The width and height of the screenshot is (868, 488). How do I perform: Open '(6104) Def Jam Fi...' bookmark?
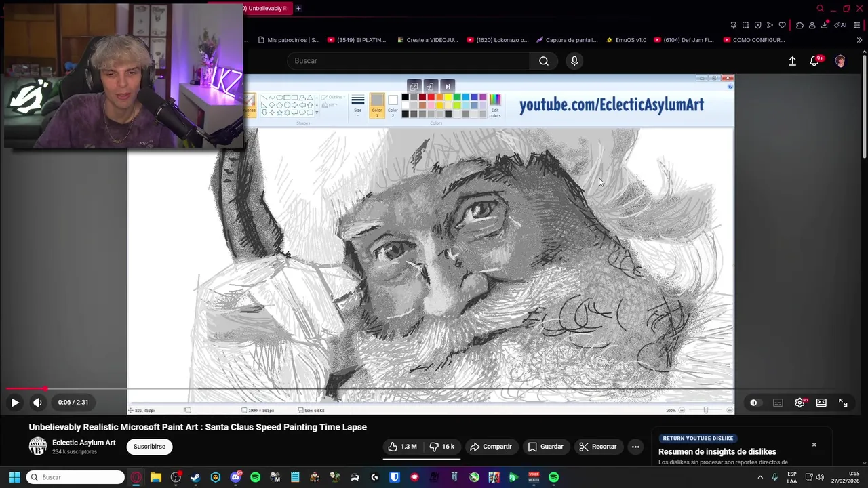click(x=684, y=40)
